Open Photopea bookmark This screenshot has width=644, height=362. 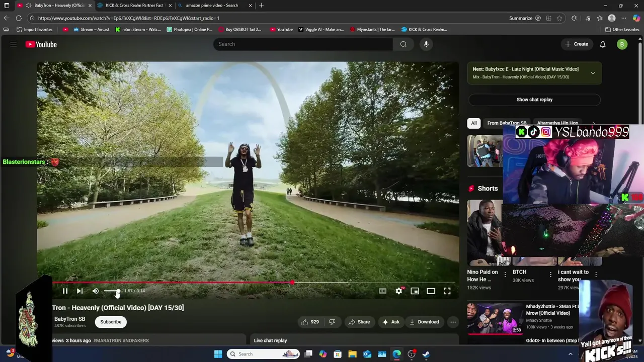click(x=190, y=30)
